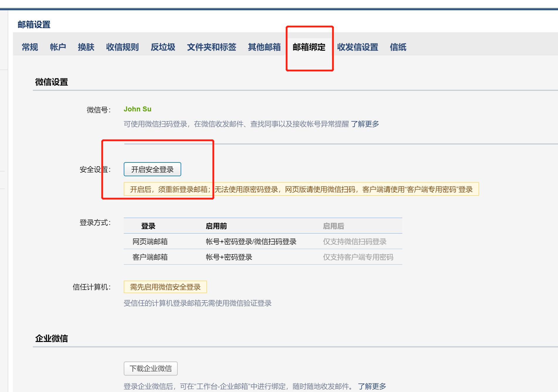Switch to the 其他邮箱 tab
This screenshot has width=558, height=392.
tap(264, 47)
